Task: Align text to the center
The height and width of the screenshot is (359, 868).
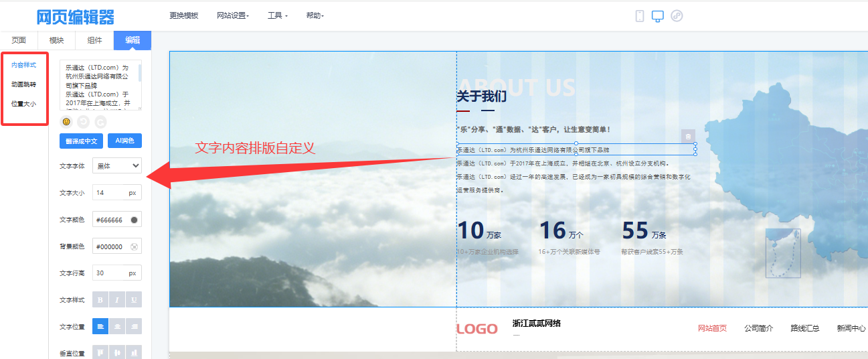Action: [x=117, y=327]
